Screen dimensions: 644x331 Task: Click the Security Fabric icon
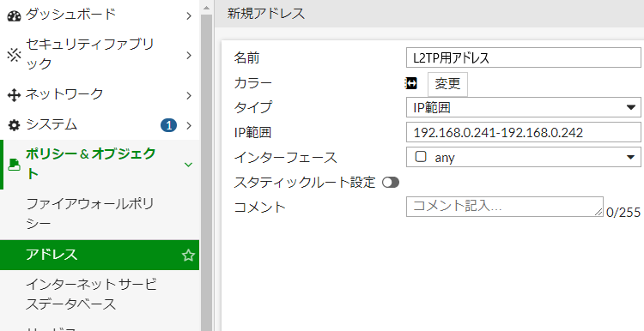click(x=14, y=55)
